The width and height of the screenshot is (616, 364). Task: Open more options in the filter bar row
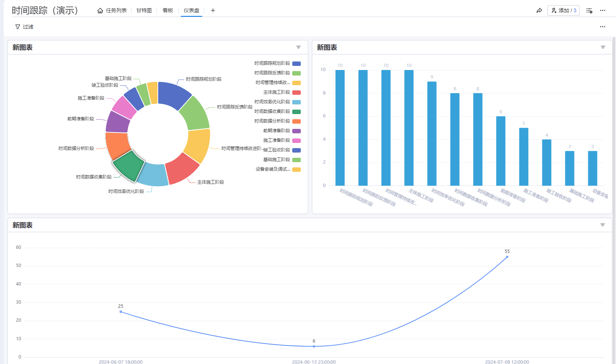tap(603, 27)
